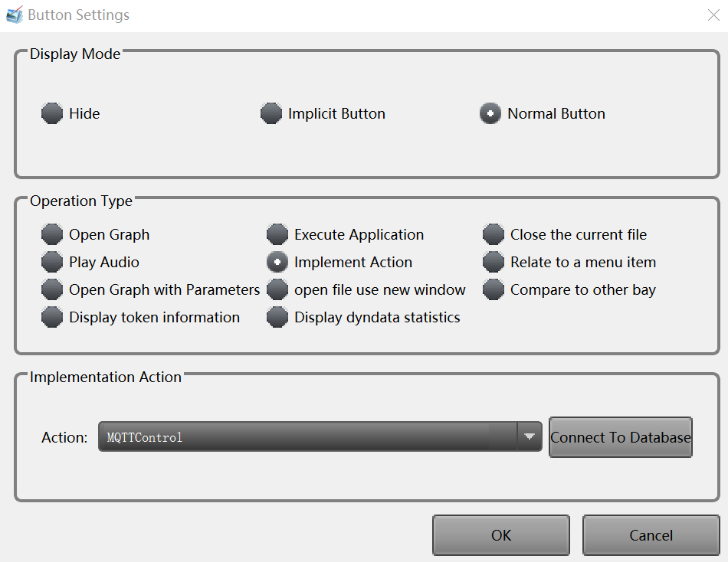Select Open Graph operation type

click(x=52, y=235)
